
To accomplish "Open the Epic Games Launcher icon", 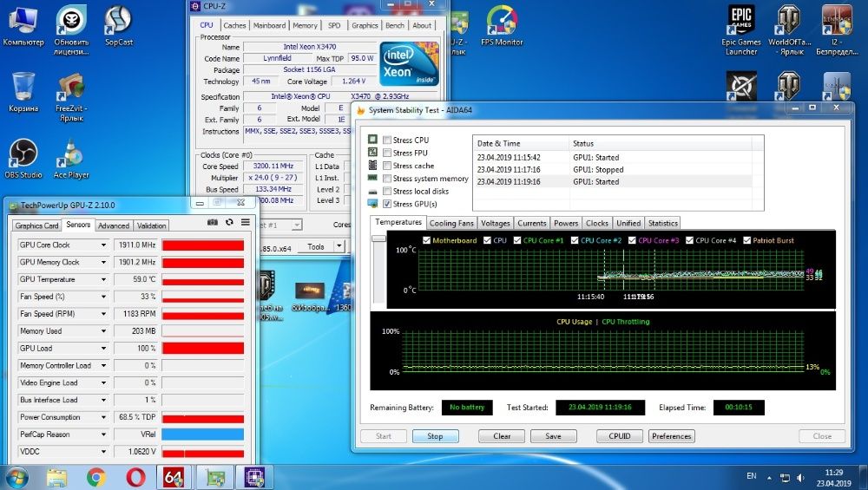I will (741, 30).
